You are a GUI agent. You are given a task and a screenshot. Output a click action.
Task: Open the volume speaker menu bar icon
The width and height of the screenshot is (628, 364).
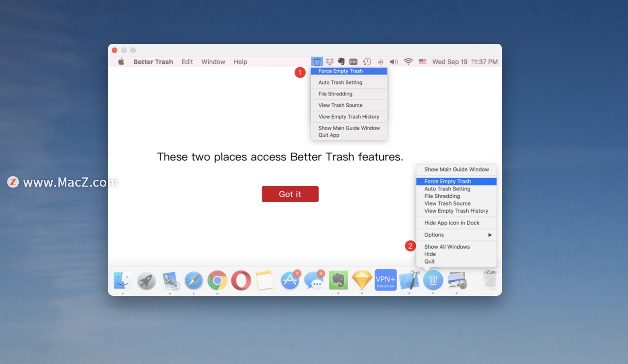[x=394, y=62]
